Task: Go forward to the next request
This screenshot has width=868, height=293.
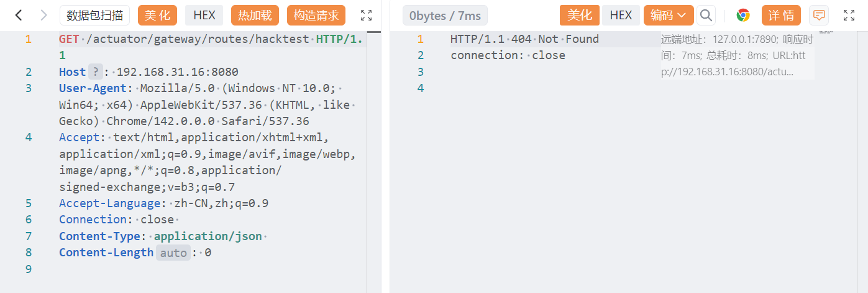Action: point(43,16)
